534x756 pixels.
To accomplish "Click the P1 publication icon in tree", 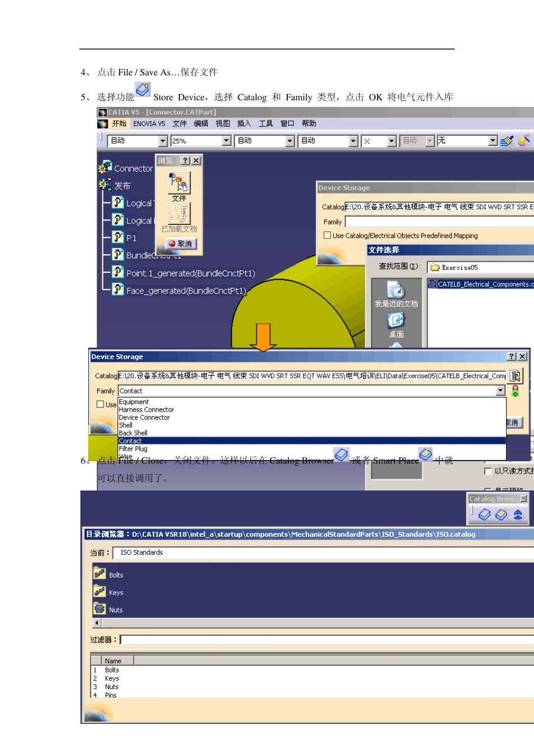I will (x=118, y=237).
